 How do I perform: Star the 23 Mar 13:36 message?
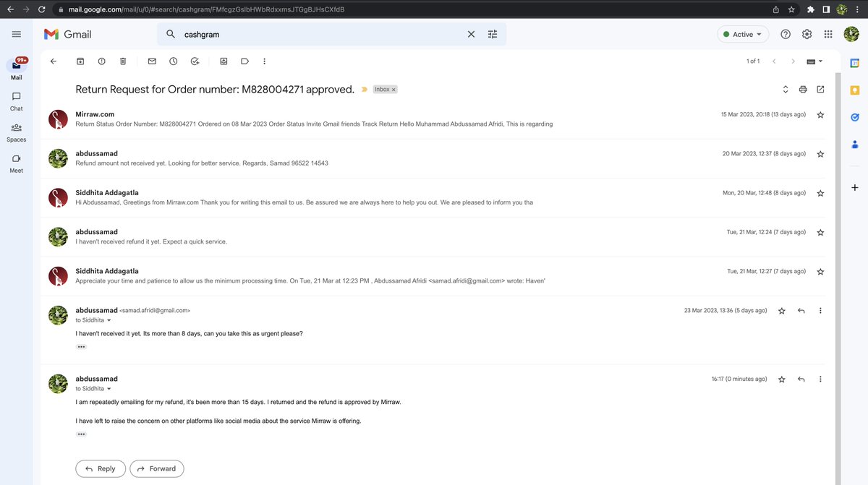click(782, 311)
